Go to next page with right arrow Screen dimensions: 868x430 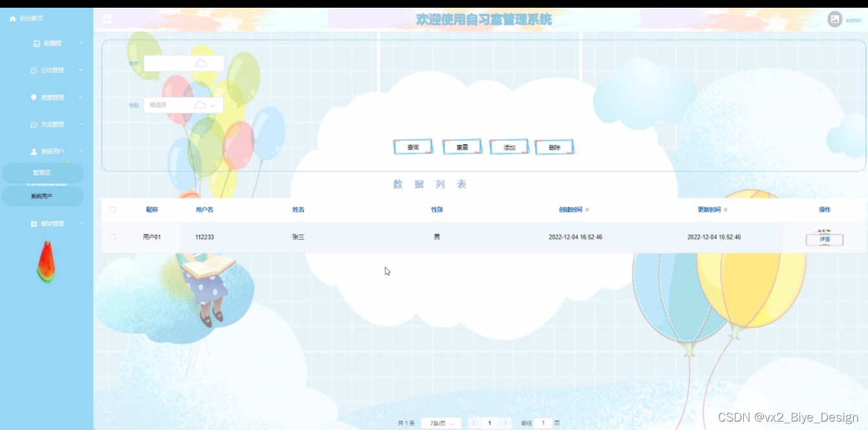pos(506,423)
